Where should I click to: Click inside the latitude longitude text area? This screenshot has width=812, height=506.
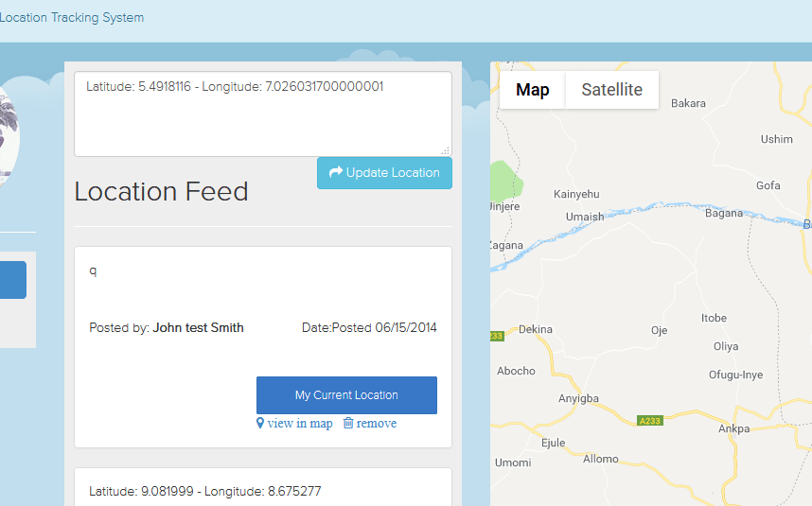click(x=263, y=113)
